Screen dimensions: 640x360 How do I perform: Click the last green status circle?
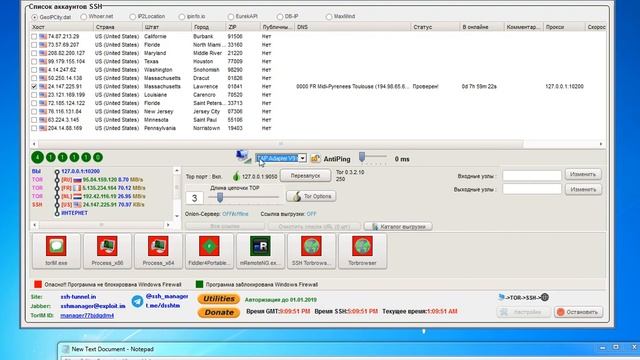98,157
